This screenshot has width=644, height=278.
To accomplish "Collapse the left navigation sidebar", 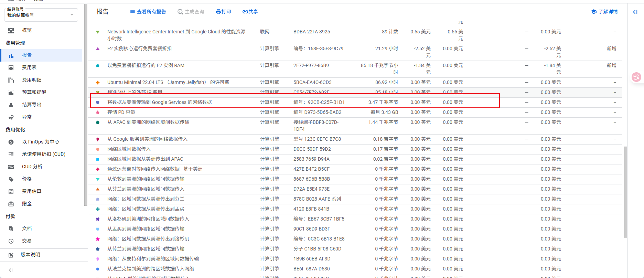I will coord(11,270).
